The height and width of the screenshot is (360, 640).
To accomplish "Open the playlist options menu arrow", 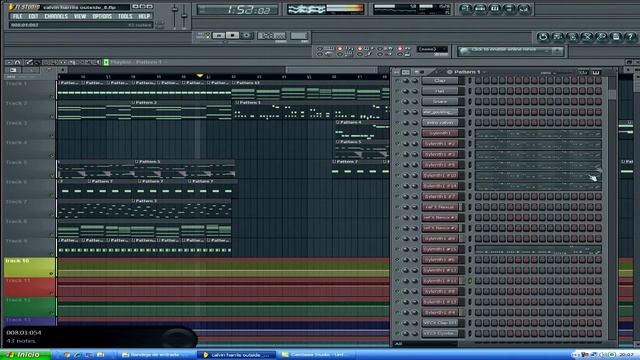I will click(x=9, y=62).
